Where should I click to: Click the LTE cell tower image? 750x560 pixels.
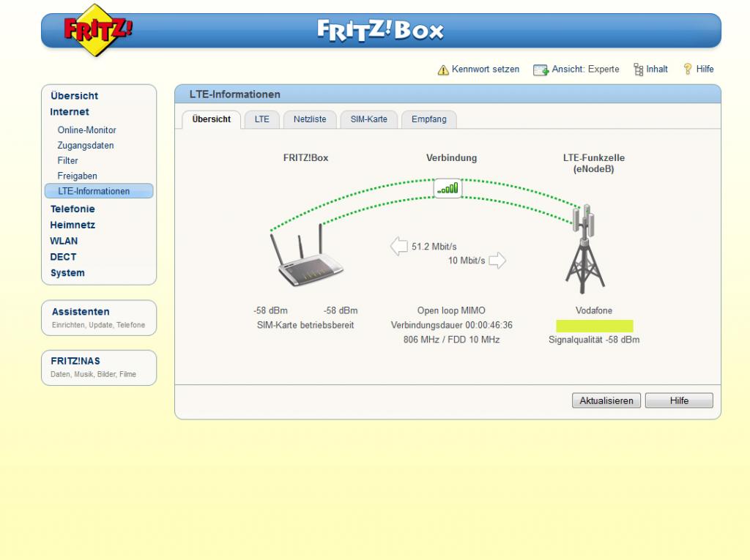click(584, 249)
